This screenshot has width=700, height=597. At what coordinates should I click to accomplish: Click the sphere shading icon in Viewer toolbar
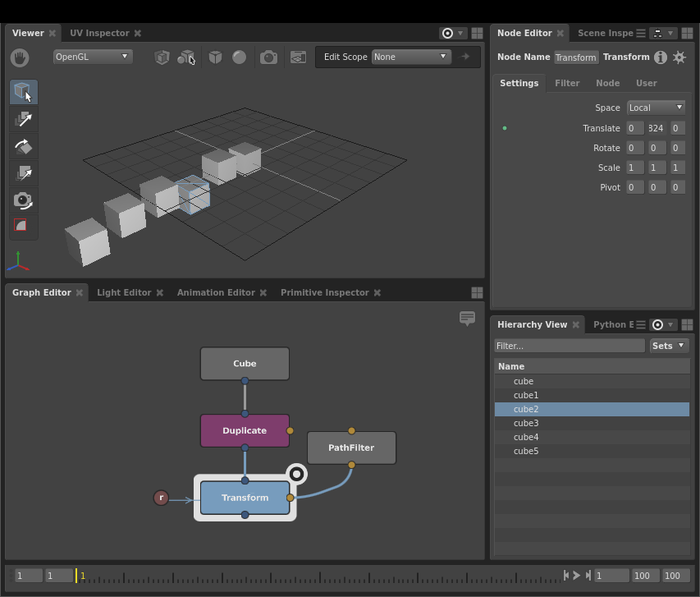(239, 57)
